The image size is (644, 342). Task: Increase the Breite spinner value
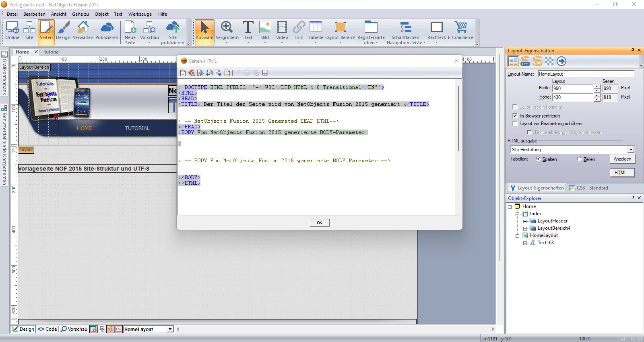597,87
